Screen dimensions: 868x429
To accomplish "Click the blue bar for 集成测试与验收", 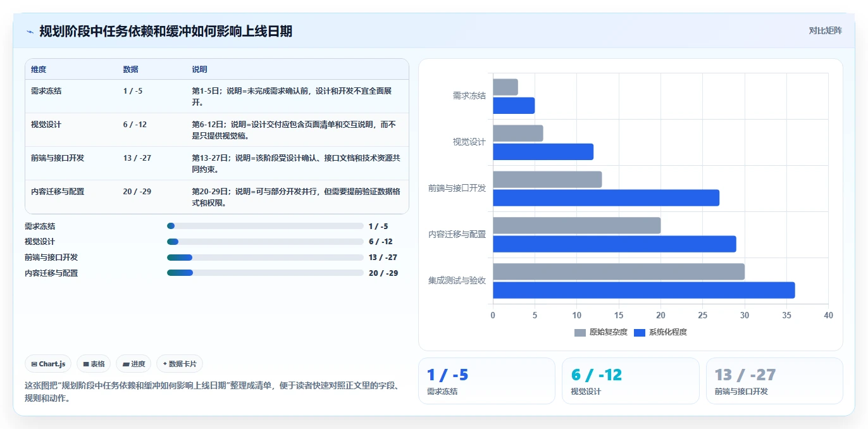I will 644,290.
